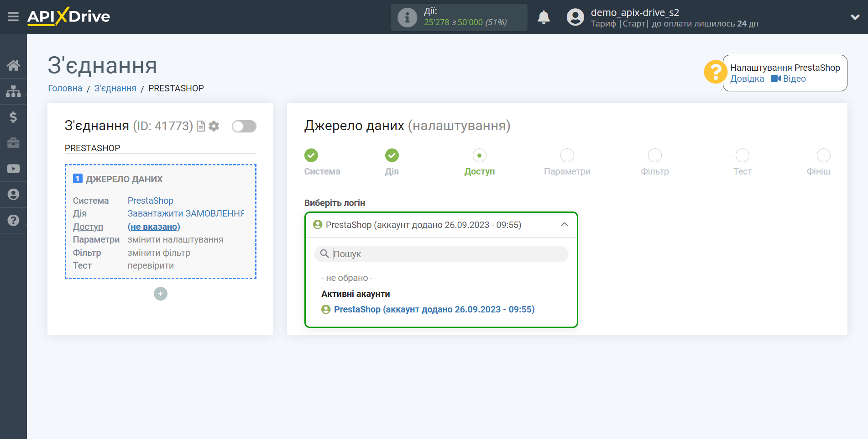The height and width of the screenshot is (439, 868).
Task: Go to Home via sidebar icon
Action: coord(13,65)
